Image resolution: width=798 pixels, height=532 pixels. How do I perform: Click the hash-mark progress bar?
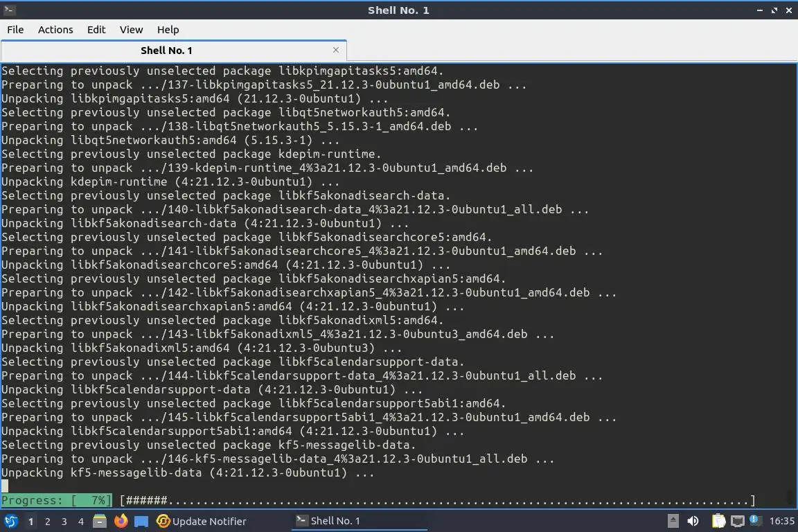pos(438,500)
